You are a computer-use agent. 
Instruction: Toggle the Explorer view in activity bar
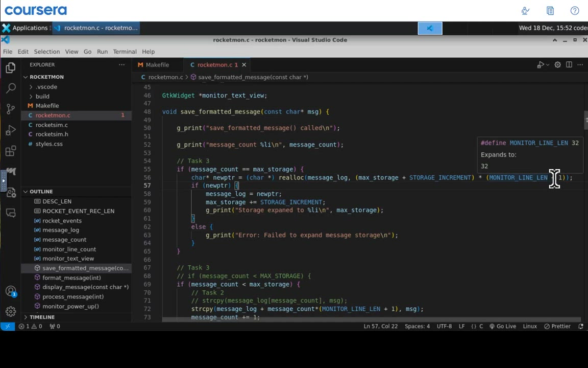tap(11, 67)
